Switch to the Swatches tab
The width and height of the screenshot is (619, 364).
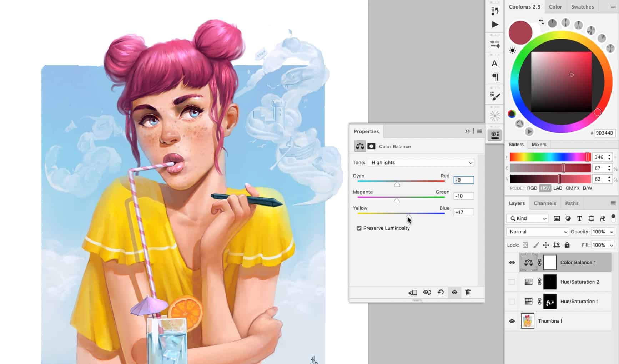[582, 6]
